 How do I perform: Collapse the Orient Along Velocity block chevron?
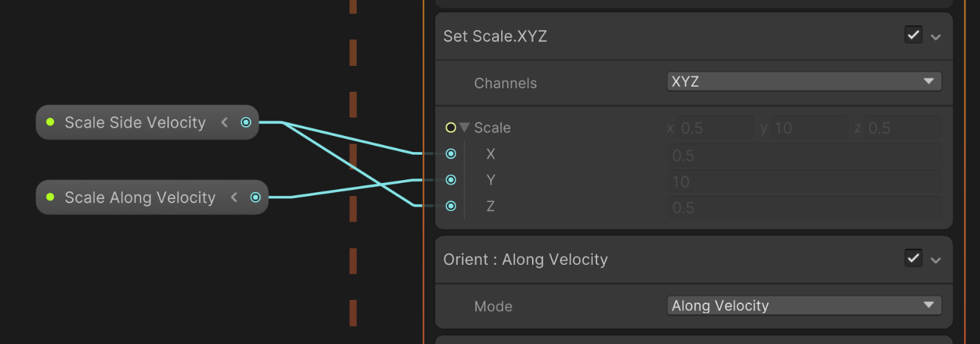[936, 260]
